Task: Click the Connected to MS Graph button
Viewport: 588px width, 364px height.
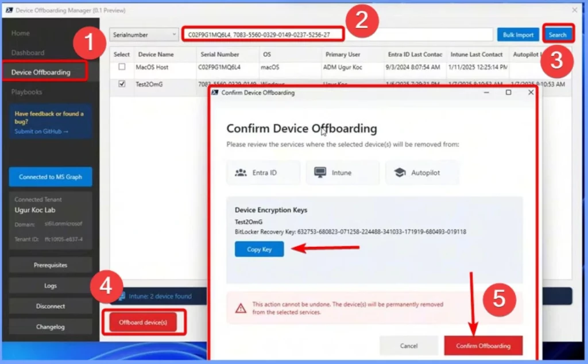Action: 51,177
